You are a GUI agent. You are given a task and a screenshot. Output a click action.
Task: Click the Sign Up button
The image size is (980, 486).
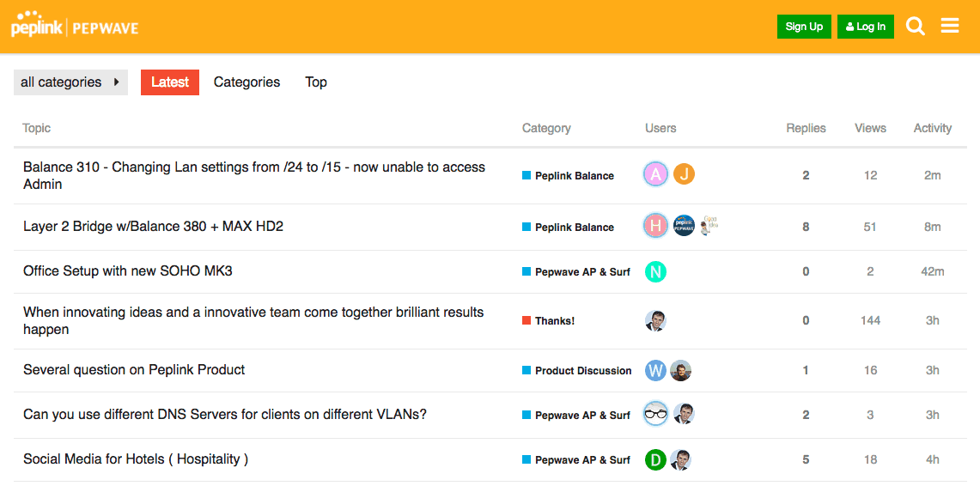[805, 27]
